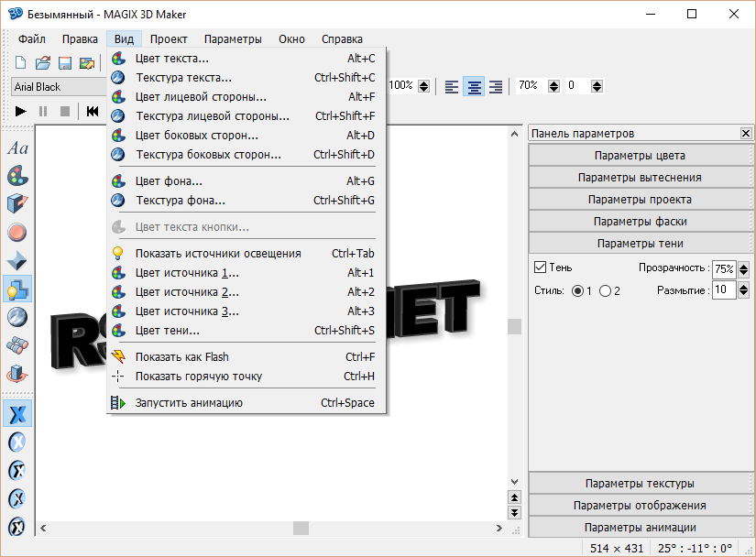This screenshot has width=756, height=557.
Task: Select shadow style radio button 2
Action: click(x=605, y=290)
